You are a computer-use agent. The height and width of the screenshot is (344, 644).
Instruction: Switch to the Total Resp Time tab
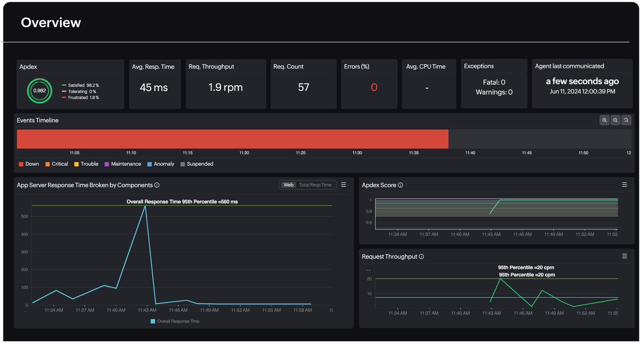coord(317,185)
